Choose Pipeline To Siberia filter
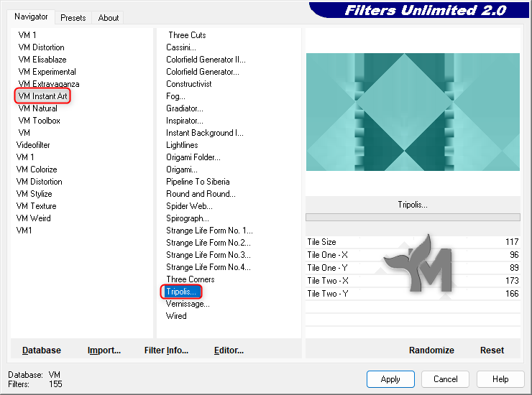The width and height of the screenshot is (532, 395). 198,182
